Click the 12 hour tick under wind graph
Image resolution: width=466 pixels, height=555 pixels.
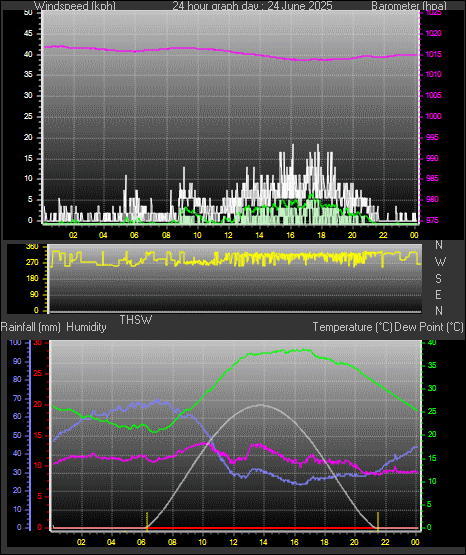(x=228, y=235)
